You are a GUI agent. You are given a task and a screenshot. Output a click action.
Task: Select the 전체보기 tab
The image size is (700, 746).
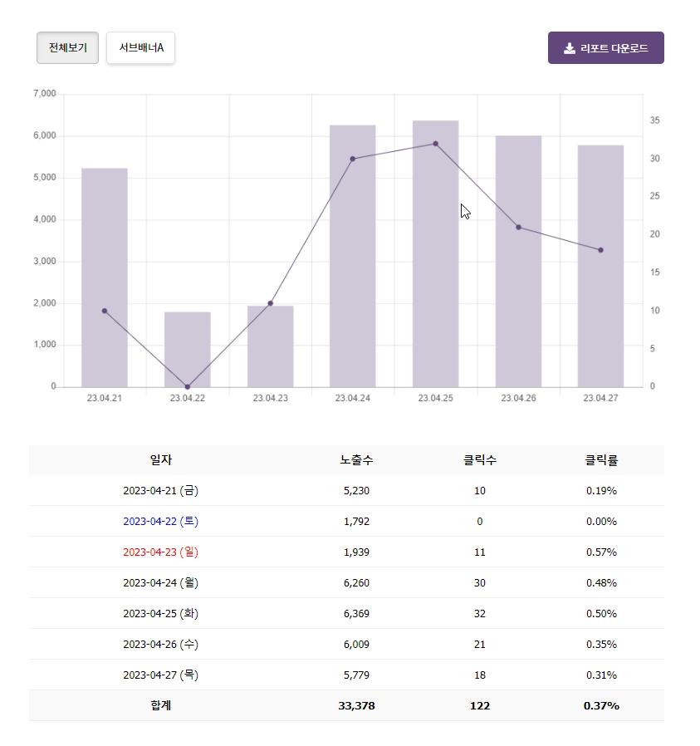(x=67, y=47)
